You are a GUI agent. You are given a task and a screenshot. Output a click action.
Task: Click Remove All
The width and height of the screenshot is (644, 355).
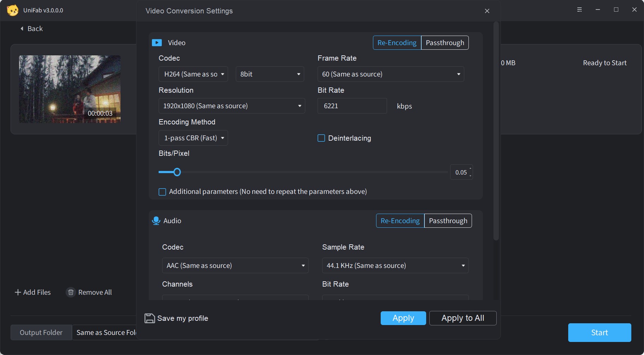click(89, 292)
